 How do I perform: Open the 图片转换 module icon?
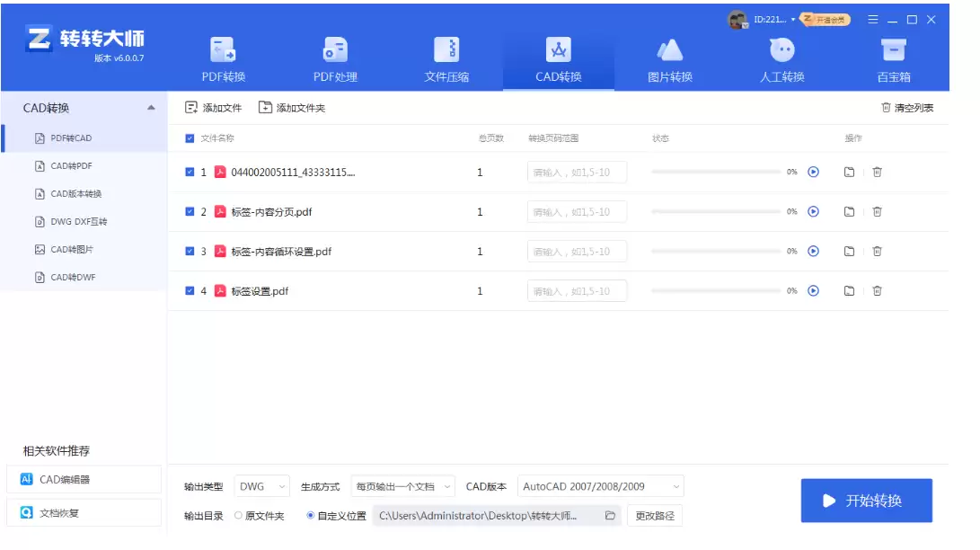pyautogui.click(x=669, y=50)
